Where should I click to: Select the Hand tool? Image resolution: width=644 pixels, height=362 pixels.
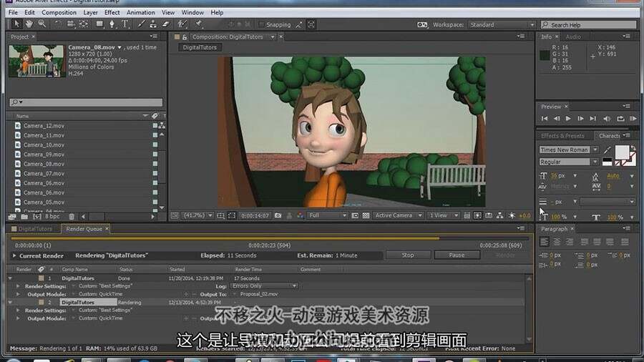[x=29, y=24]
